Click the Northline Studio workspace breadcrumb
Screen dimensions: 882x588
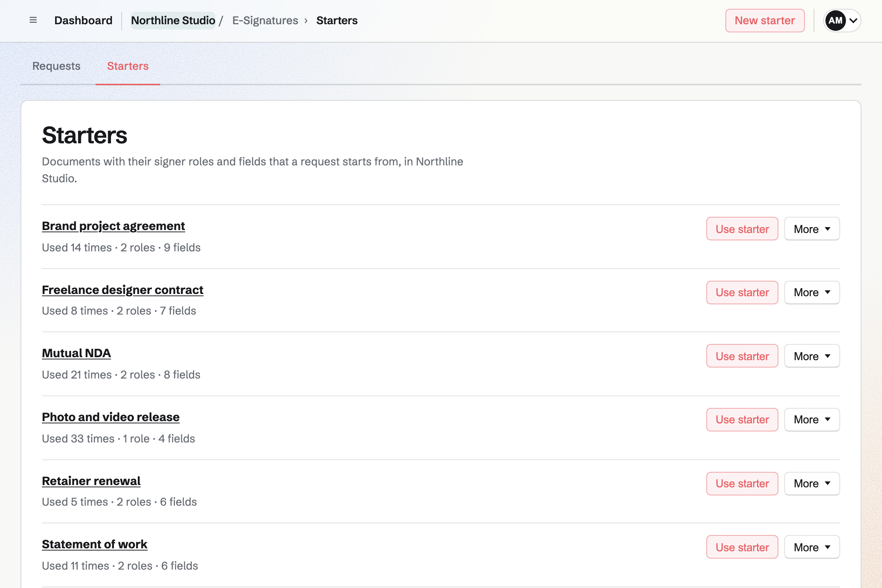pyautogui.click(x=173, y=20)
